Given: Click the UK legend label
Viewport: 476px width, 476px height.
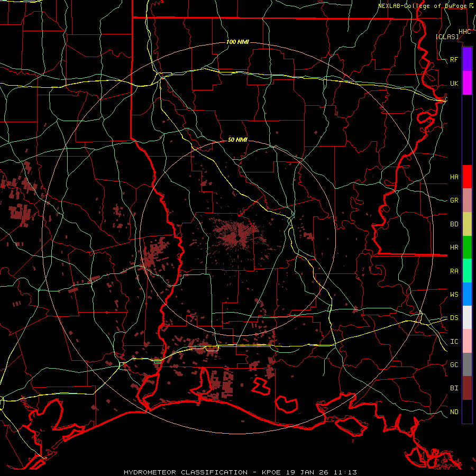Looking at the screenshot, I should pyautogui.click(x=454, y=83).
